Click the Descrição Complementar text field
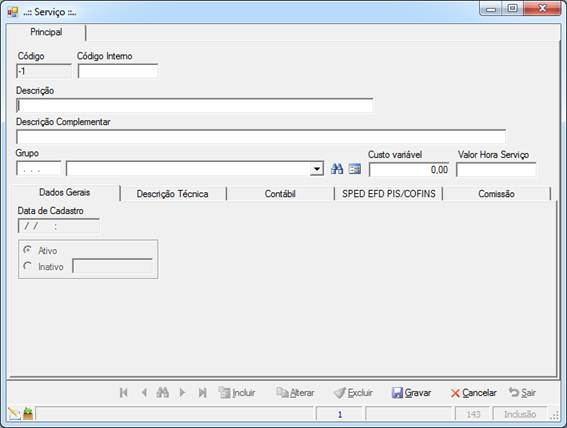 coord(261,137)
